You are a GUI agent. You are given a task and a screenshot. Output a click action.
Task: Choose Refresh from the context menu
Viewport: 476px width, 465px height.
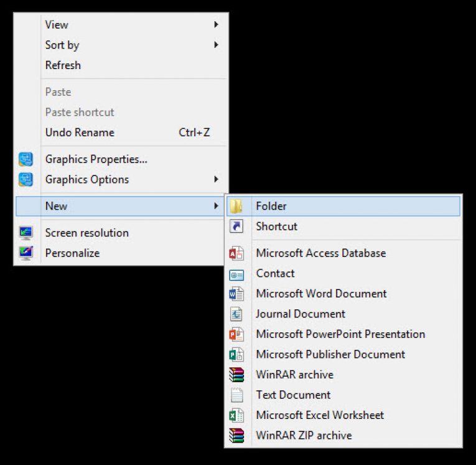(x=121, y=65)
